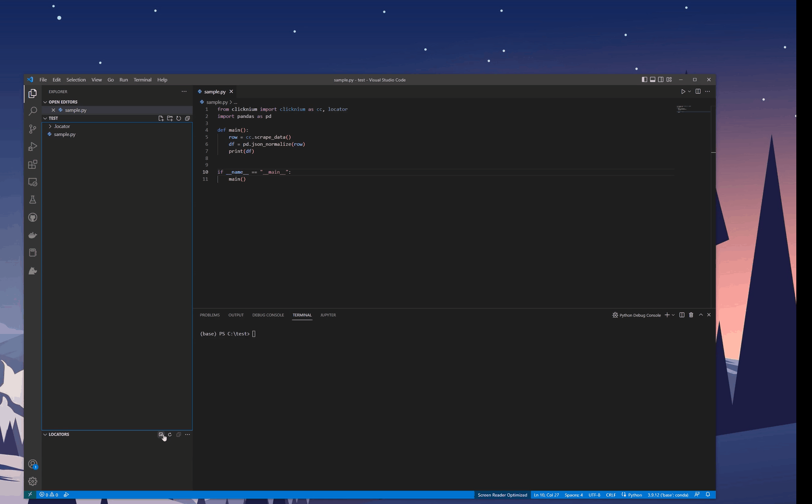Image resolution: width=812 pixels, height=504 pixels.
Task: Click the code minimap in the editor
Action: pyautogui.click(x=684, y=109)
